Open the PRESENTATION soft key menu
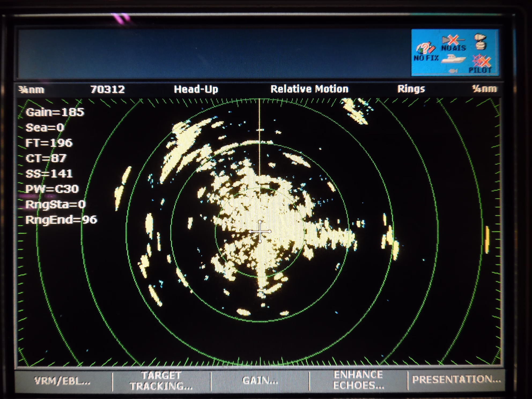Viewport: 532px width, 399px height. pyautogui.click(x=456, y=379)
